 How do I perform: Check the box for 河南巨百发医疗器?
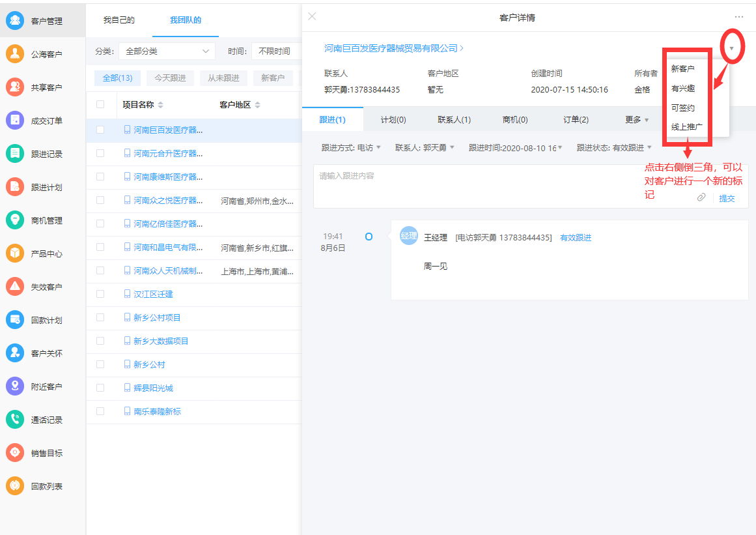coord(100,130)
